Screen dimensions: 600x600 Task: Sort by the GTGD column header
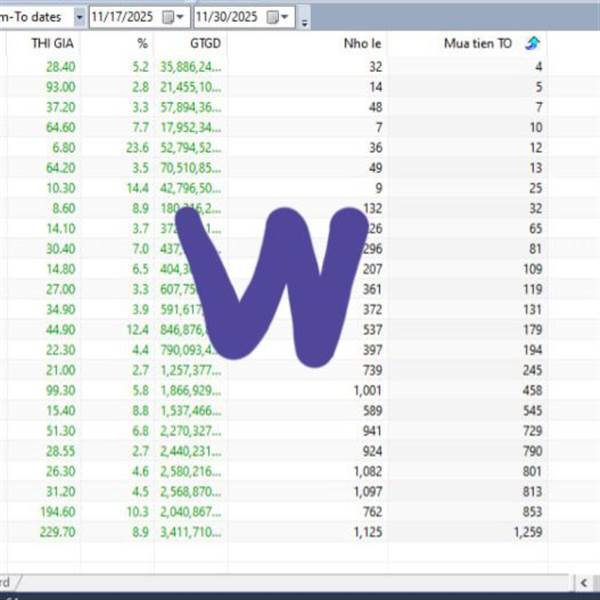(205, 43)
